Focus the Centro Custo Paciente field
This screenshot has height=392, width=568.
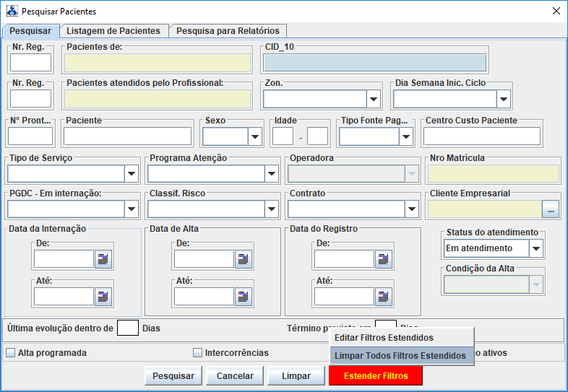tap(482, 137)
